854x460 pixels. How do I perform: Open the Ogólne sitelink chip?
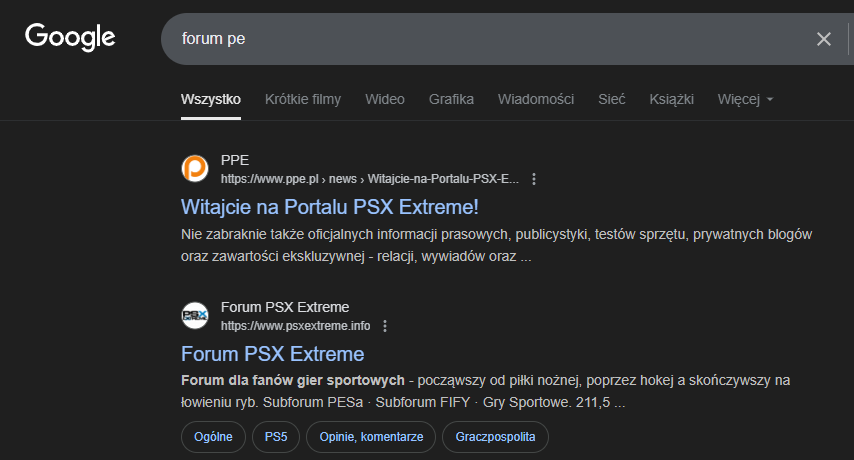pyautogui.click(x=213, y=437)
